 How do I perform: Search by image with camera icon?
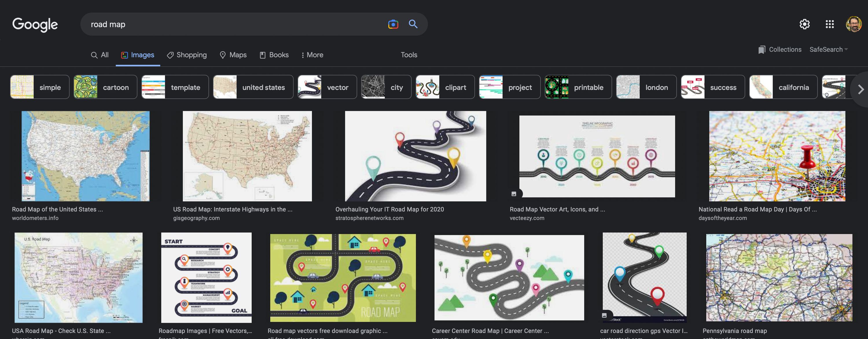(x=393, y=24)
